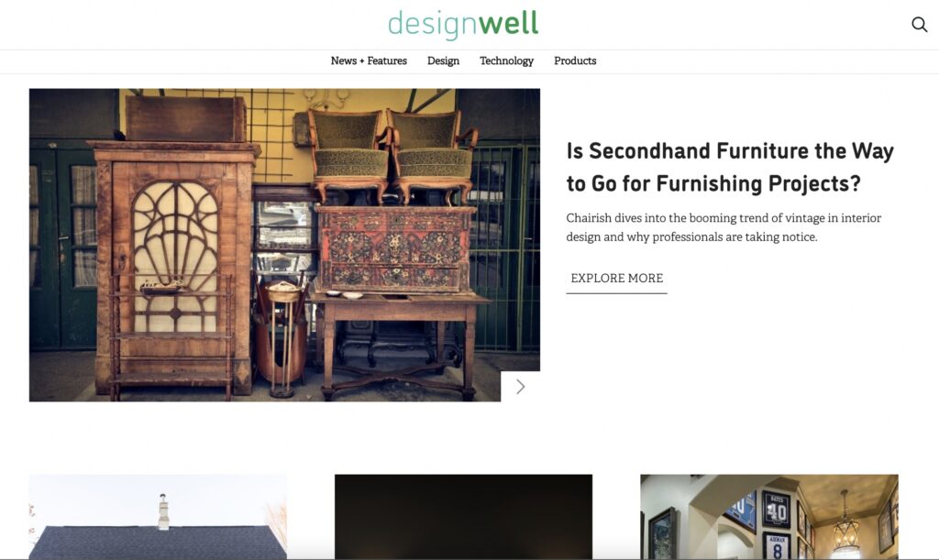Click the designwell logo

463,25
